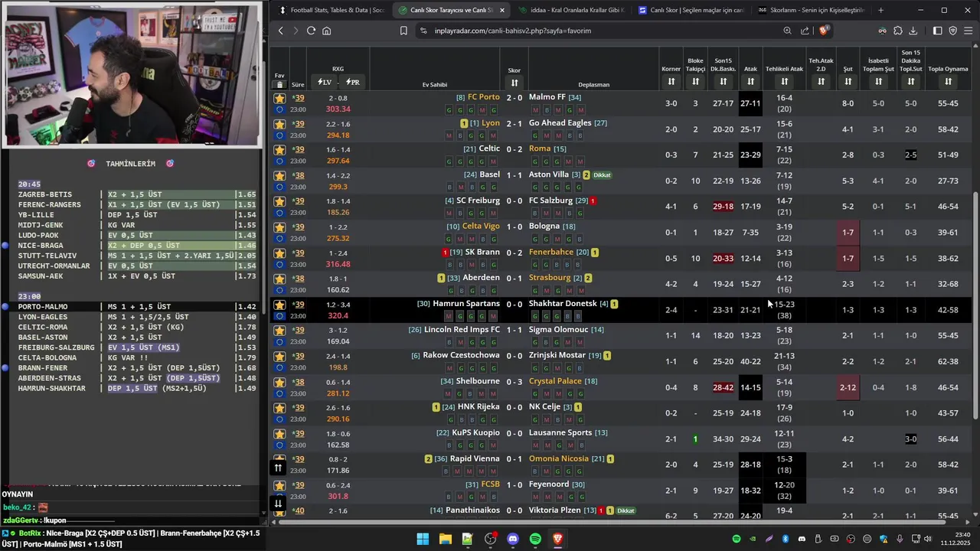The width and height of the screenshot is (980, 551).
Task: Open the Crystal Palace team link
Action: [555, 381]
